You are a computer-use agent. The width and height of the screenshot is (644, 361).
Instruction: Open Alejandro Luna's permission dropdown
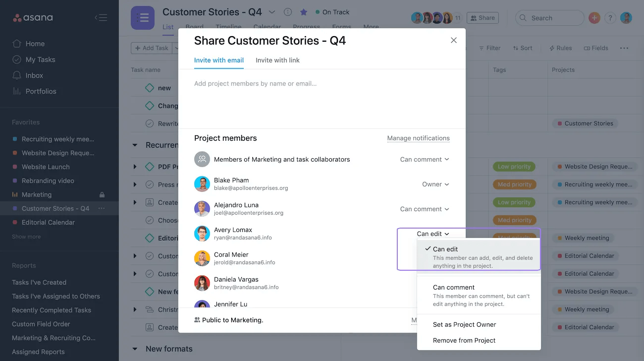pyautogui.click(x=424, y=209)
